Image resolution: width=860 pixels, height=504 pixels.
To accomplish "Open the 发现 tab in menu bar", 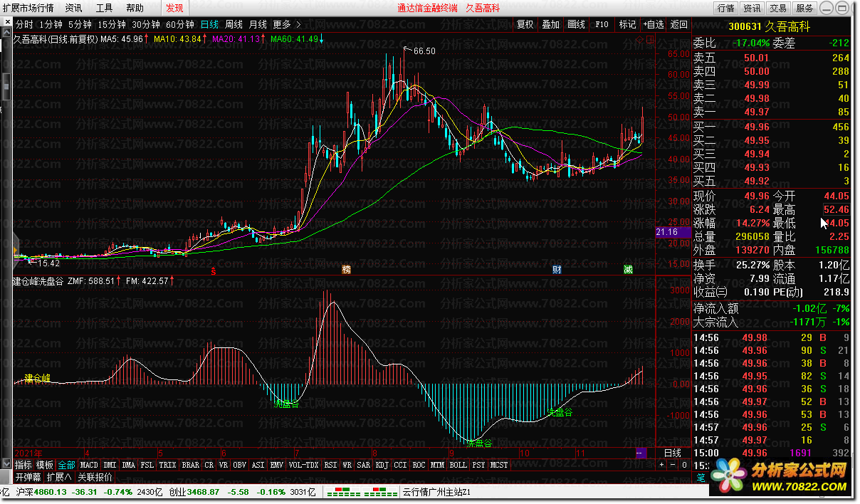I will click(x=174, y=8).
